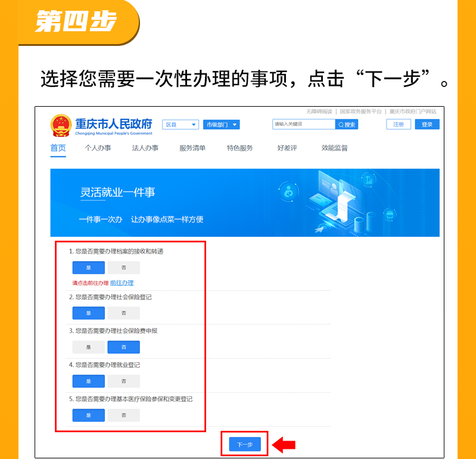Follow the 前往办理 link
This screenshot has width=476, height=459.
click(122, 283)
